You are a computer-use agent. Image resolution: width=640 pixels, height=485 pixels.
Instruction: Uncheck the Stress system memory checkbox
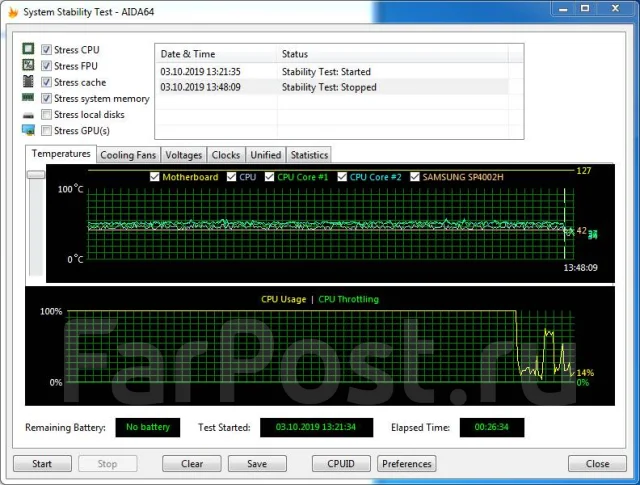[x=47, y=98]
